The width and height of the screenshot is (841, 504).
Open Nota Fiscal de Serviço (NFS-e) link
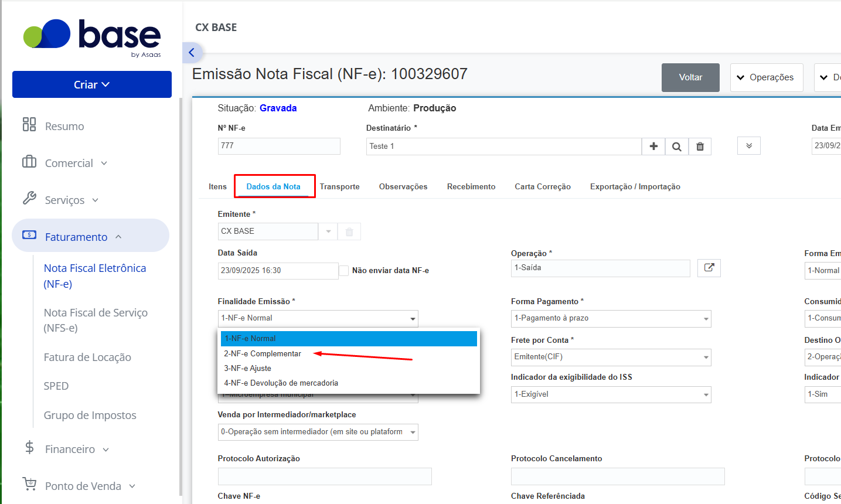tap(96, 320)
